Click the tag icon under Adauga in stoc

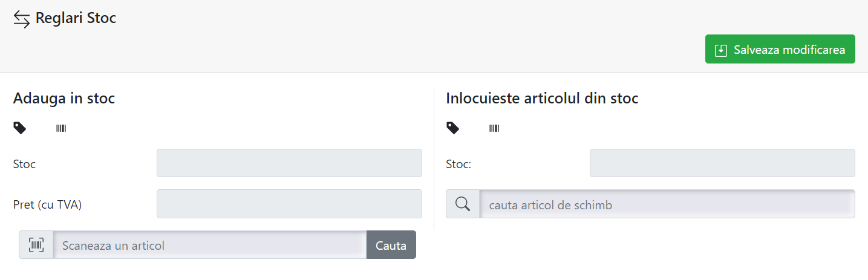coord(20,128)
